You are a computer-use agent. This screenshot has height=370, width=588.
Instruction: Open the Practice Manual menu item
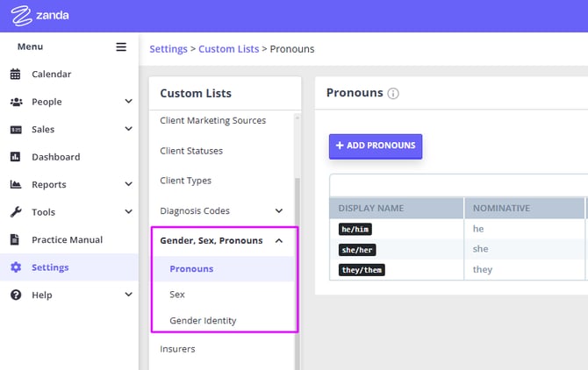coord(67,239)
